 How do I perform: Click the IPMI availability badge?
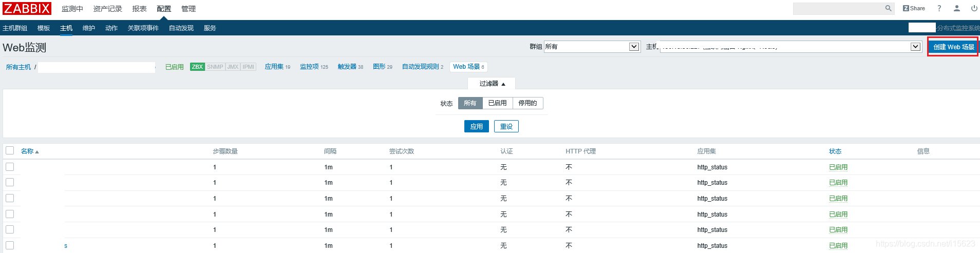pyautogui.click(x=249, y=67)
